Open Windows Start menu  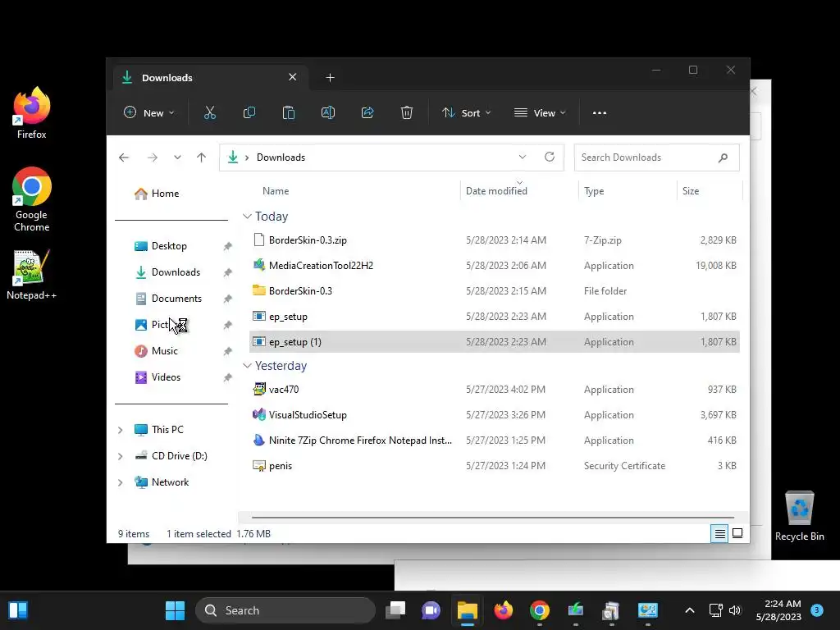click(x=175, y=610)
